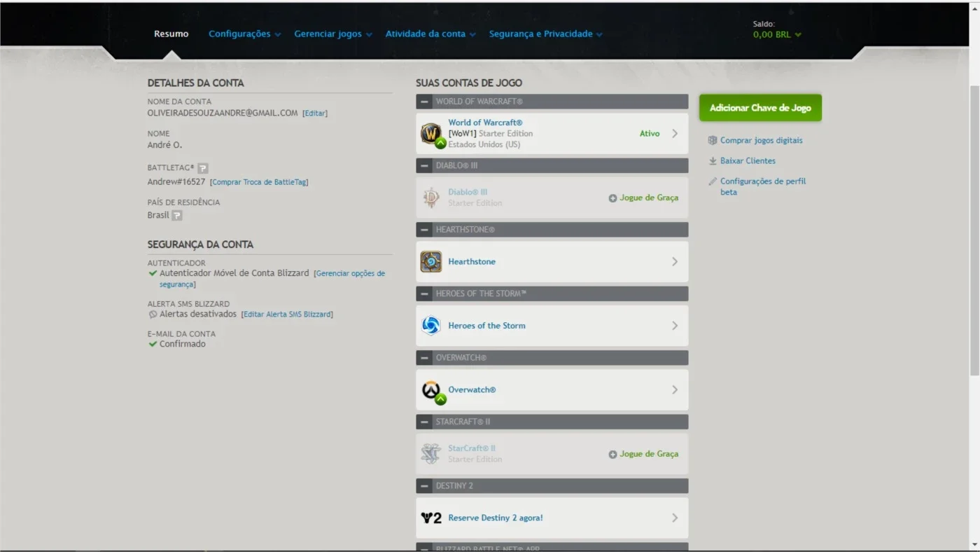Screen dimensions: 980x552
Task: Click Comprar Troca de BattleTag link
Action: (259, 182)
